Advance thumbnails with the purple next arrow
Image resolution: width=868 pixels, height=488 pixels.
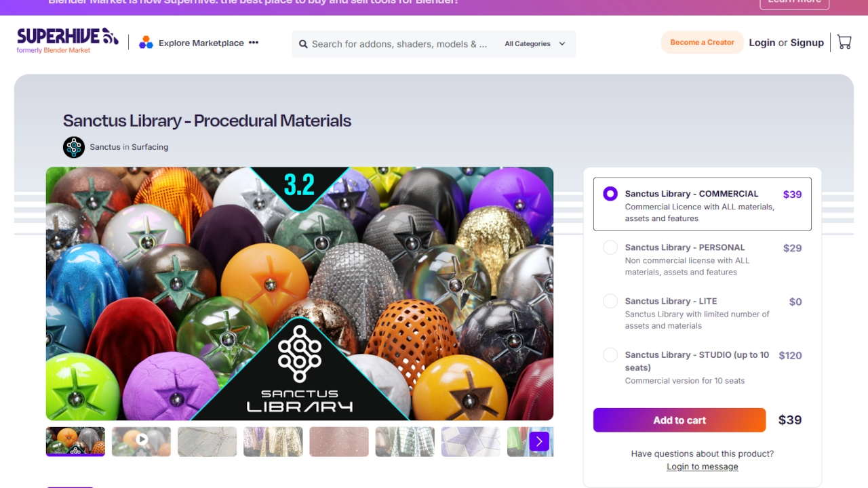[539, 442]
